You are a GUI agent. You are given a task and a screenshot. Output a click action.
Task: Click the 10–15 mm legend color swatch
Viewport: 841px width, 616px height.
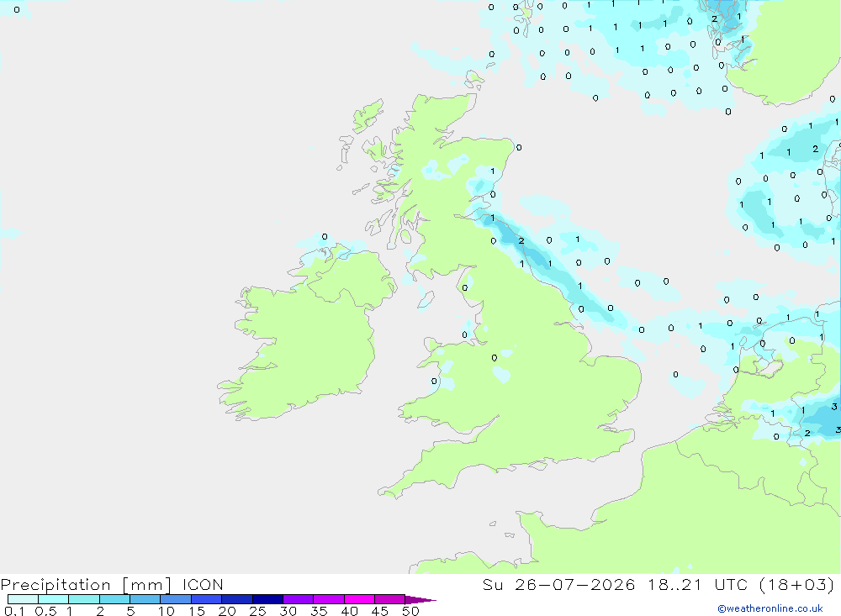coord(176,599)
